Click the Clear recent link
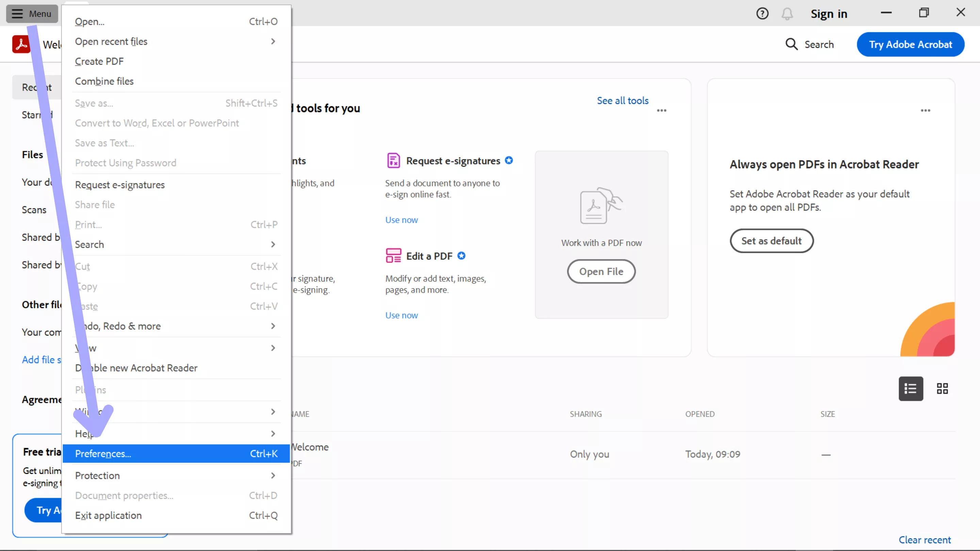980x551 pixels. pyautogui.click(x=925, y=539)
